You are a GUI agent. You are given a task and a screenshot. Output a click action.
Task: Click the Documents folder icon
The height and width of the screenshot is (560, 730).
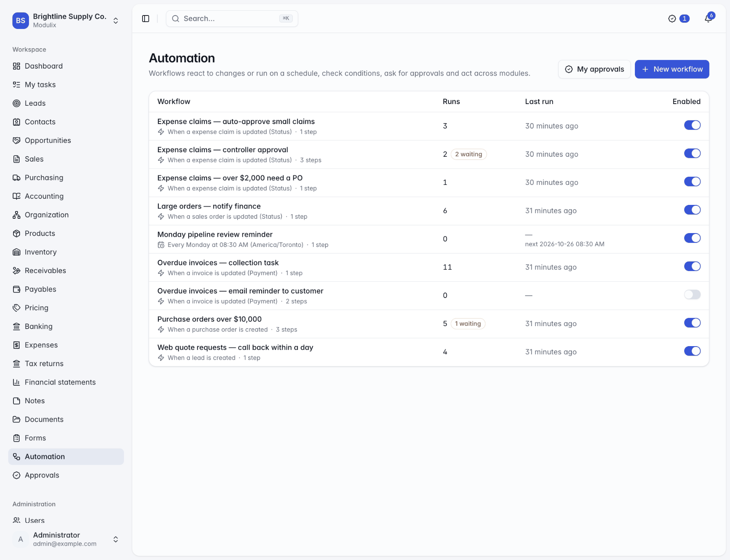tap(16, 419)
